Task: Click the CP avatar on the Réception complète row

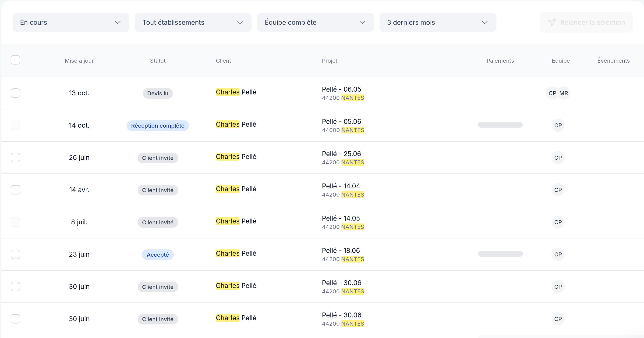Action: coord(558,125)
